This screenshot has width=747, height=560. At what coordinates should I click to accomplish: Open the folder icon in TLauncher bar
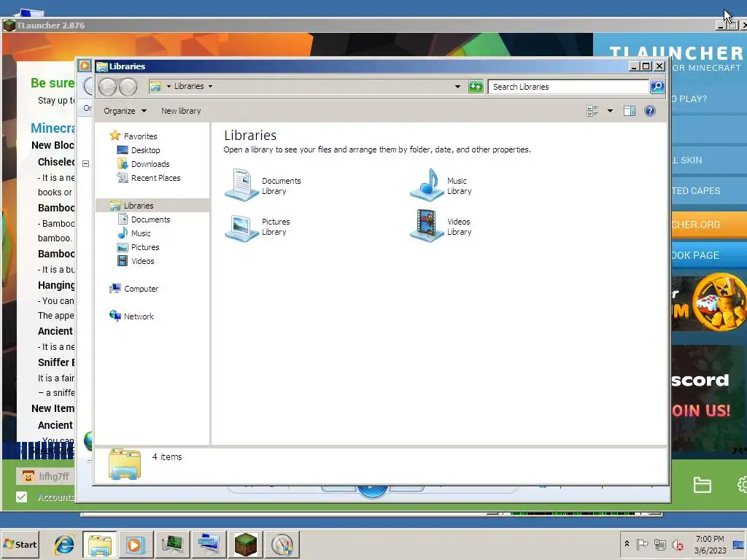[x=703, y=485]
